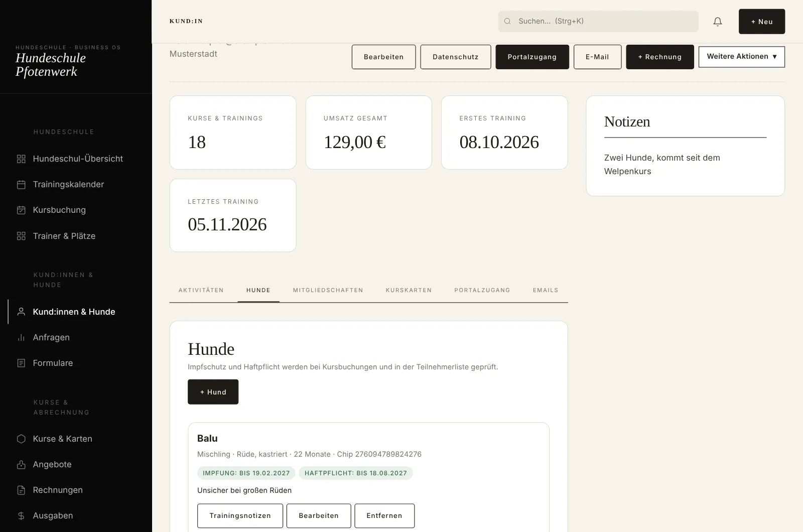The image size is (803, 532).
Task: Go to Kursbuchung in sidebar
Action: pos(59,210)
